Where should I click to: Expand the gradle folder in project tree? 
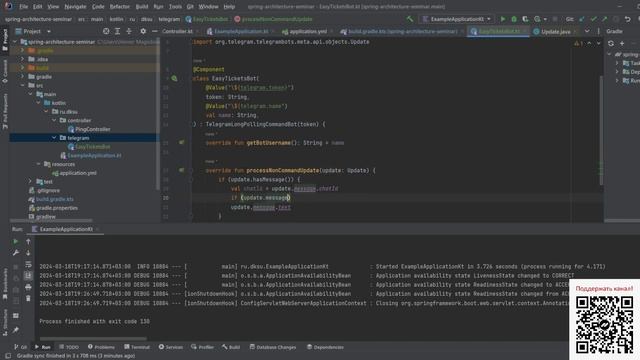(23, 77)
